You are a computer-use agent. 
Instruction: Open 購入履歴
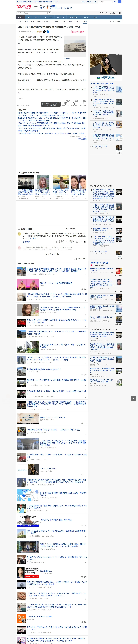point(112,13)
